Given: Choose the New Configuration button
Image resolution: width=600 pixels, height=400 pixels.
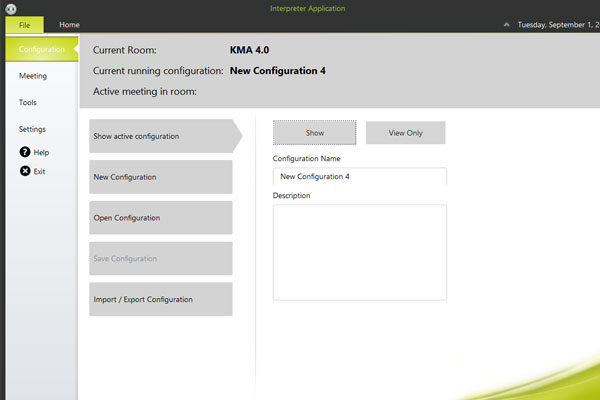Looking at the screenshot, I should [x=161, y=177].
